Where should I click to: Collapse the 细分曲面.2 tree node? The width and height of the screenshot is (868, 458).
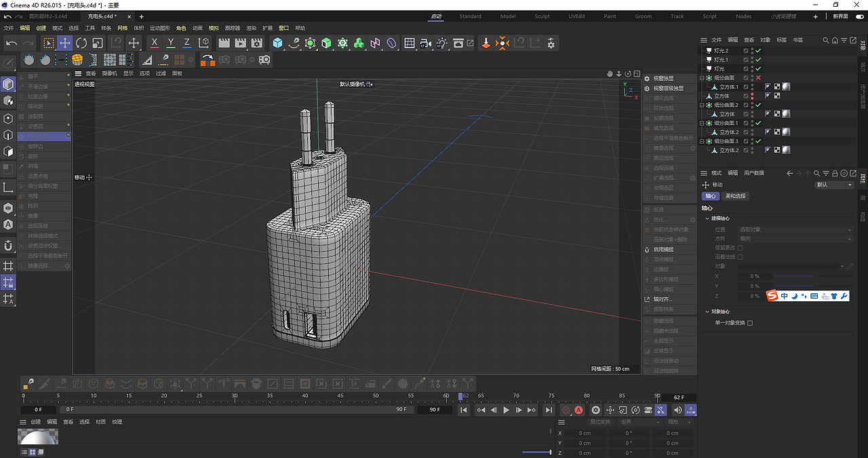pyautogui.click(x=703, y=105)
